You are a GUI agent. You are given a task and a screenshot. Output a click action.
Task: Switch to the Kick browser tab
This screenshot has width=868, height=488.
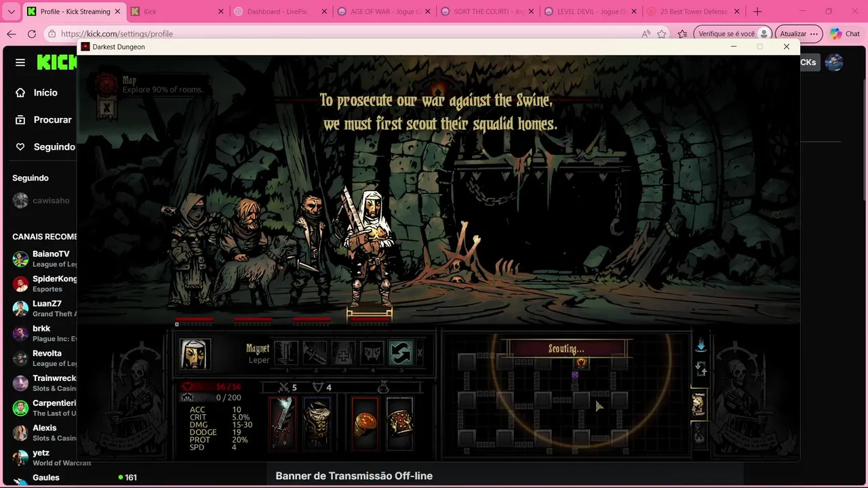coord(176,12)
